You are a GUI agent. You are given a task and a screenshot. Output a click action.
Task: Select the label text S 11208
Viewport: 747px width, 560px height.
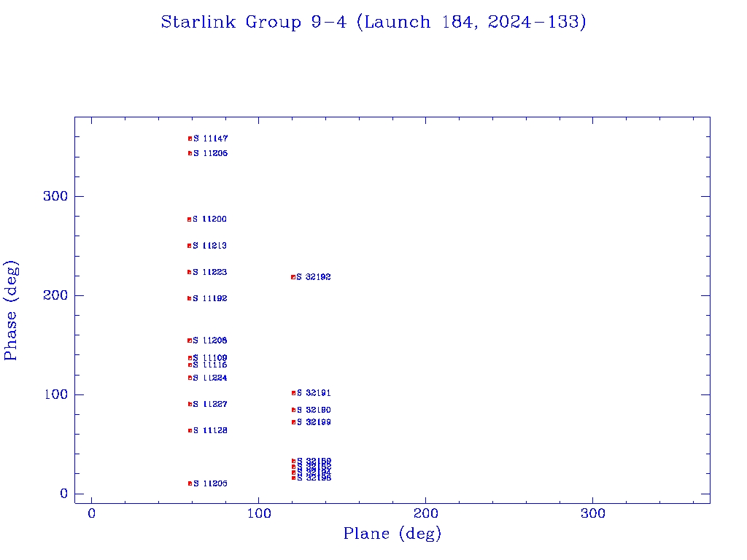[210, 341]
